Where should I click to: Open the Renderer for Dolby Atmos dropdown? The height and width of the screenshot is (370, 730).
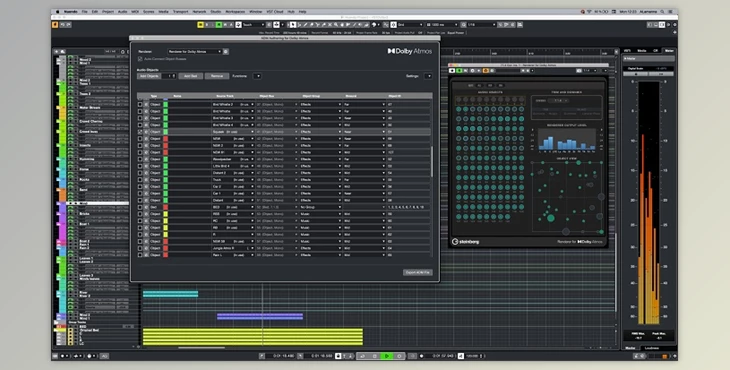[195, 52]
